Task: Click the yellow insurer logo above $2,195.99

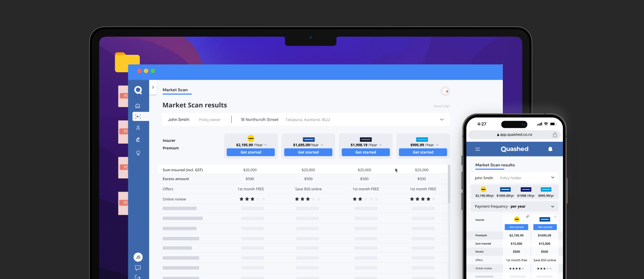Action: pos(251,138)
